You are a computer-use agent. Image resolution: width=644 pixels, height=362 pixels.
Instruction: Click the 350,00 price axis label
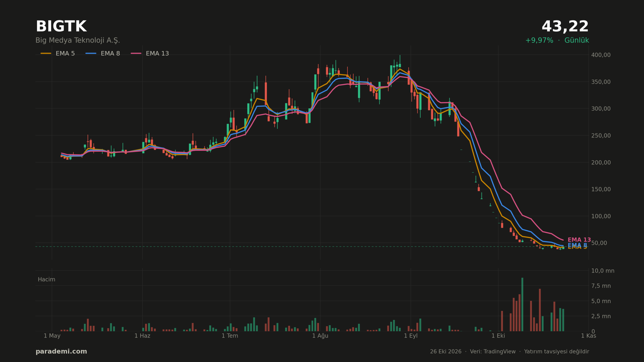[601, 82]
